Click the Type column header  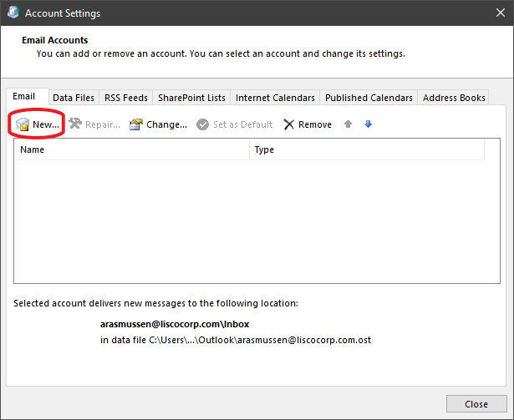tap(366, 150)
